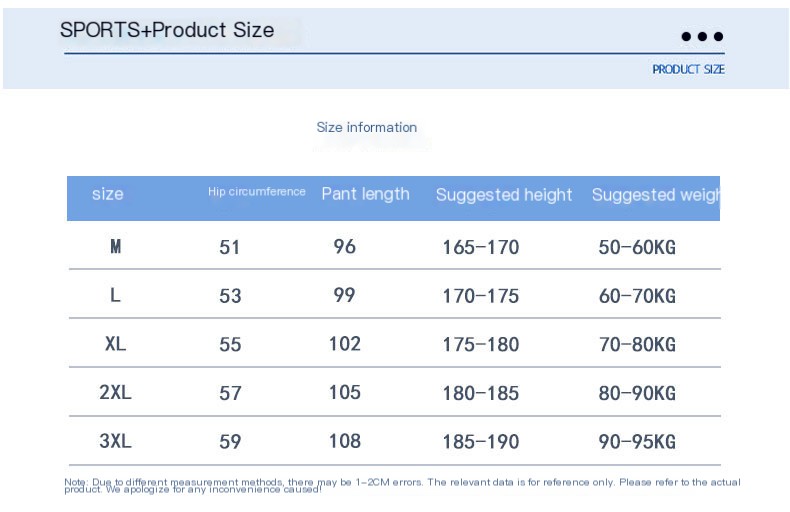Click the 90-95KG suggested weight cell
The image size is (790, 512).
coord(637,442)
